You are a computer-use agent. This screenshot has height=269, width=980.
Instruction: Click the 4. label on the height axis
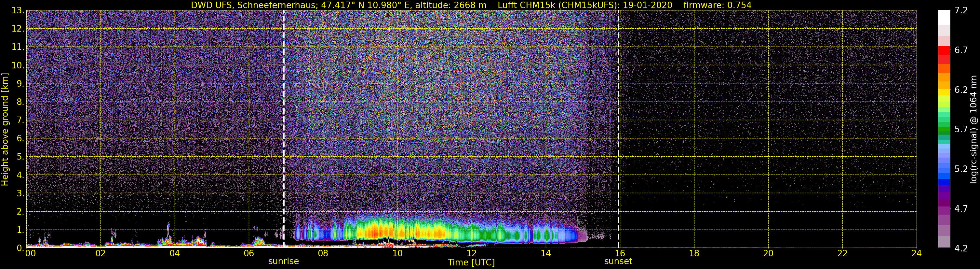pyautogui.click(x=20, y=175)
